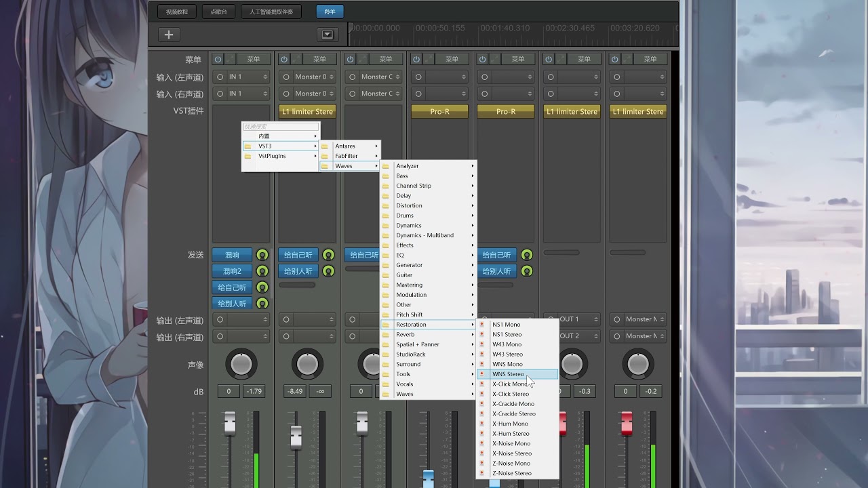Click the plugin icon next to X-Hum Stereo
The image size is (868, 488).
[482, 434]
